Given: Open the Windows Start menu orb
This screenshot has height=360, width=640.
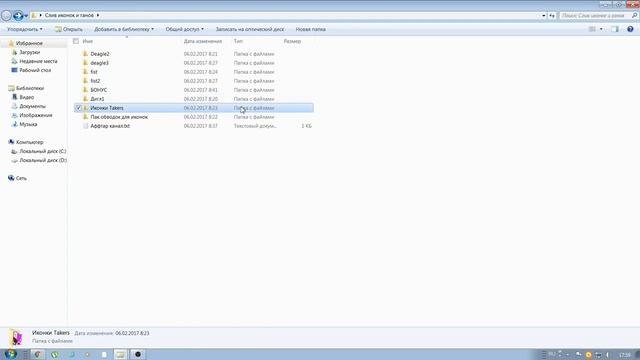Looking at the screenshot, I should click(x=10, y=354).
